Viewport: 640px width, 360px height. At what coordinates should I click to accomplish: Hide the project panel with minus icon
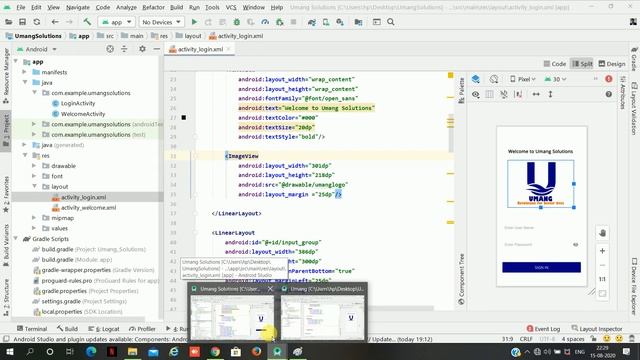tap(156, 49)
